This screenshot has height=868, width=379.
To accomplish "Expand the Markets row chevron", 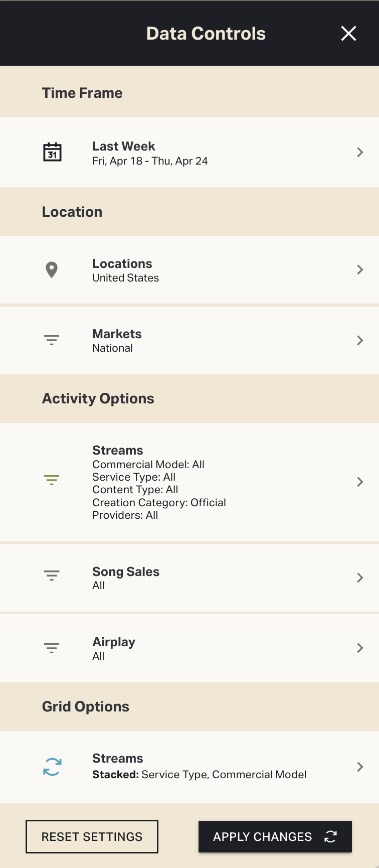I will [360, 341].
